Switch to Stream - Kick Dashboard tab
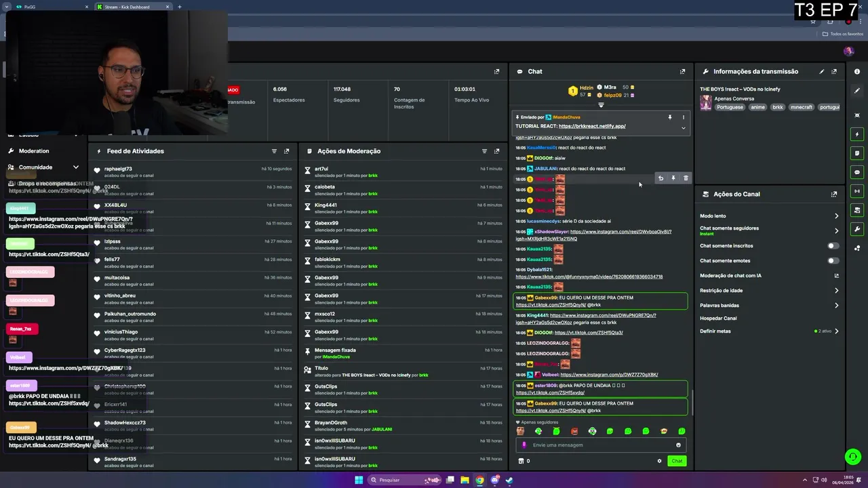The height and width of the screenshot is (488, 868). pyautogui.click(x=132, y=7)
